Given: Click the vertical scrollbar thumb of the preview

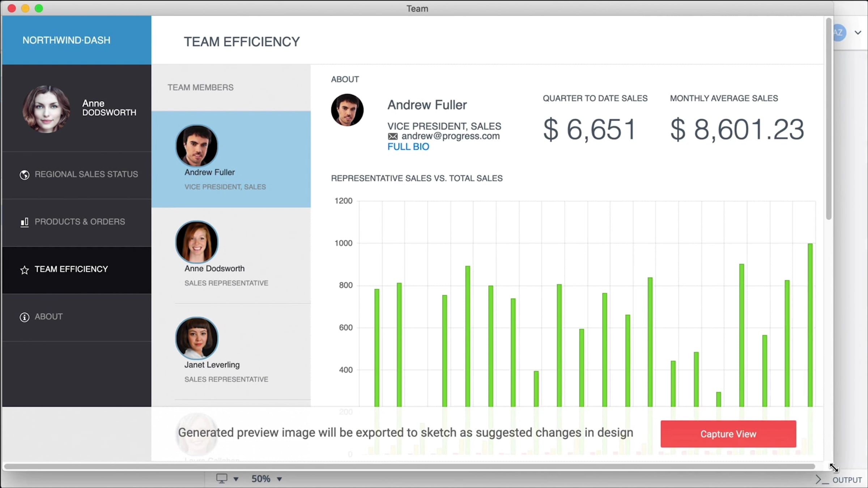Looking at the screenshot, I should coord(829,119).
